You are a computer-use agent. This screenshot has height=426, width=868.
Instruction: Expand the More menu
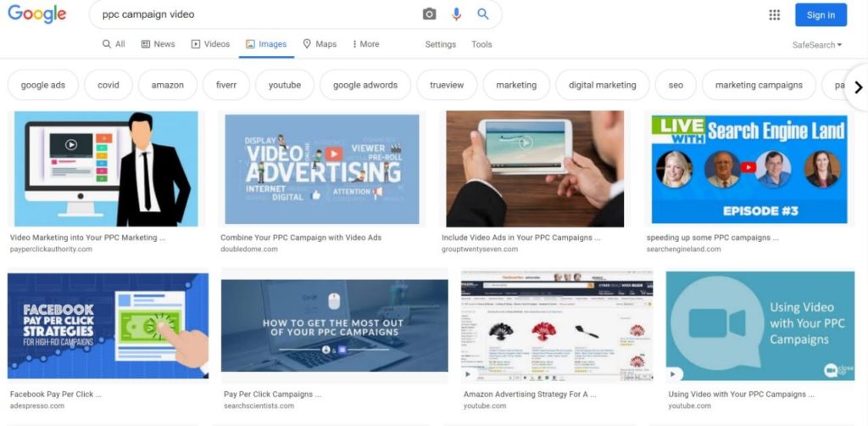click(366, 44)
